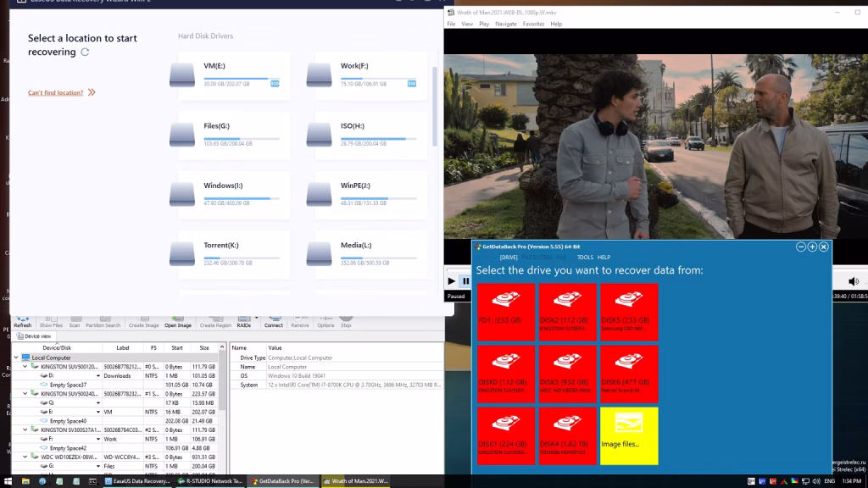The image size is (868, 488).
Task: Follow the "Can't find location?" link
Action: 55,92
